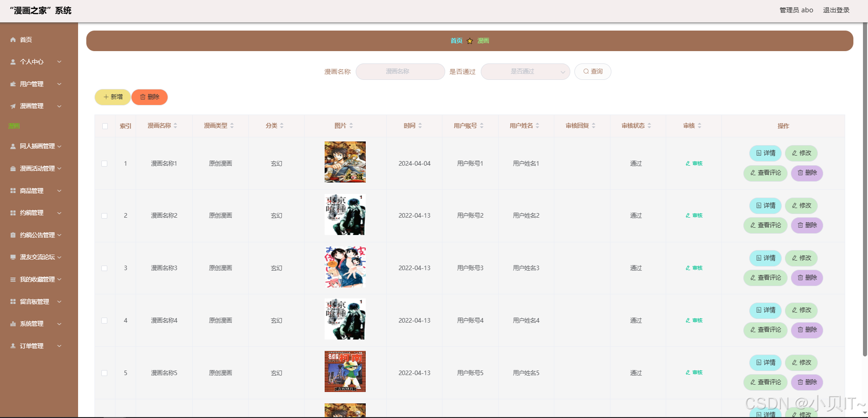Expand the 同人插画管理 menu chevron
868x418 pixels.
[x=59, y=146]
